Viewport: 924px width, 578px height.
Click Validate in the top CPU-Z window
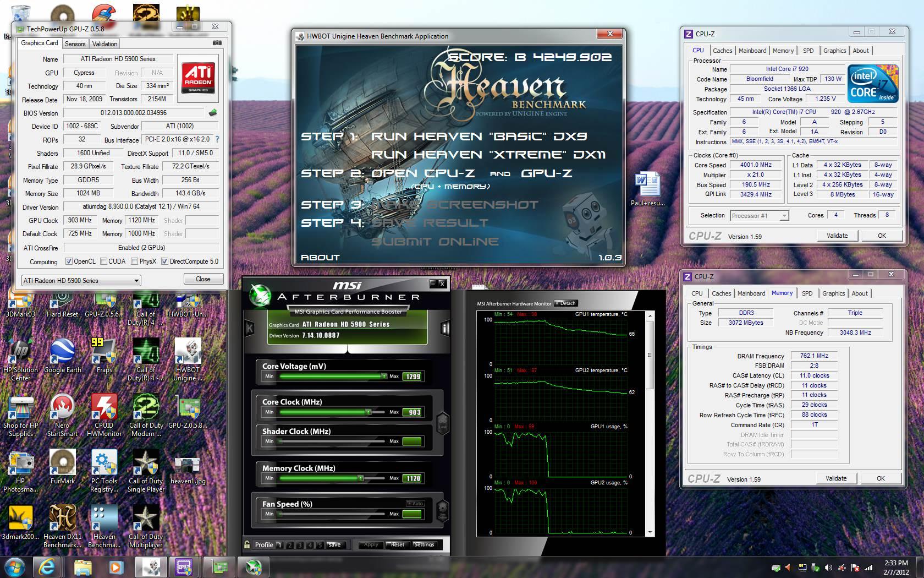[837, 236]
